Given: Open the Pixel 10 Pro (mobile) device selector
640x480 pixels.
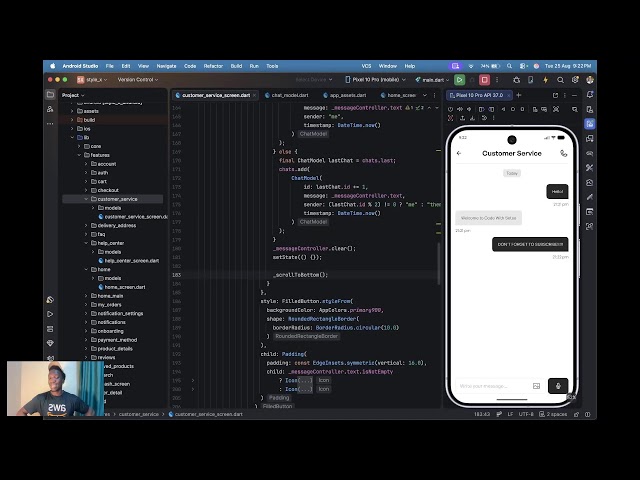Looking at the screenshot, I should coord(375,80).
